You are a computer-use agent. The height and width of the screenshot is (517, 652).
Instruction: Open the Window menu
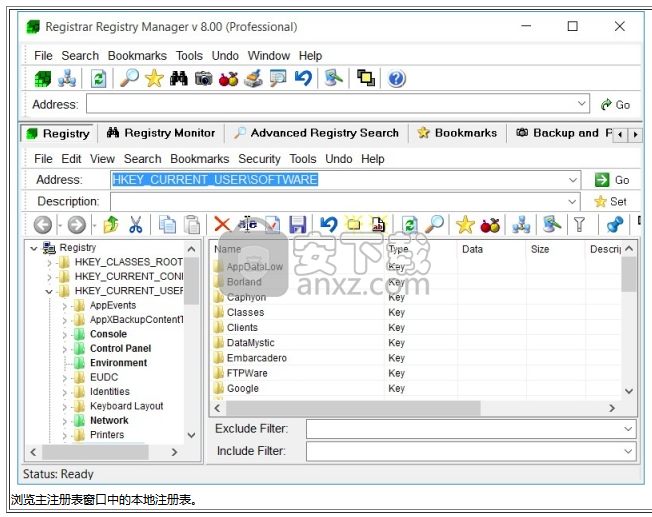point(269,56)
